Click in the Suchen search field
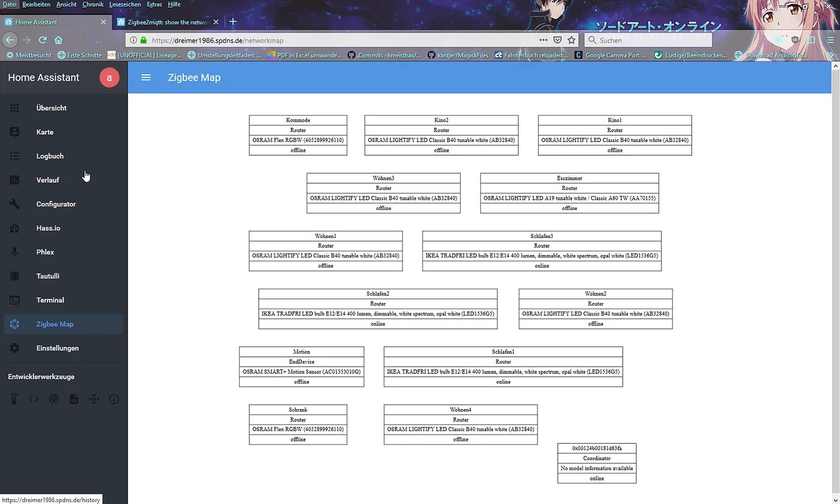 648,40
